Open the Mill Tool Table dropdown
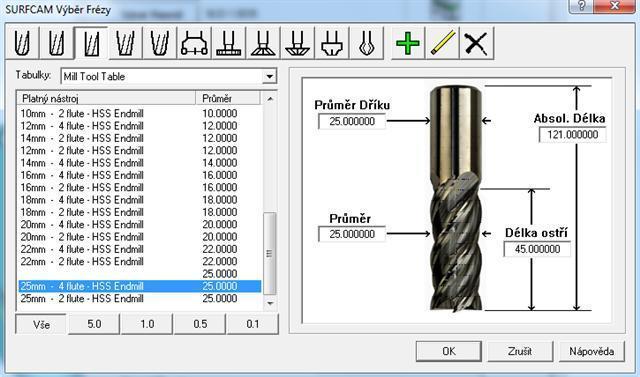Image resolution: width=640 pixels, height=377 pixels. pos(269,76)
